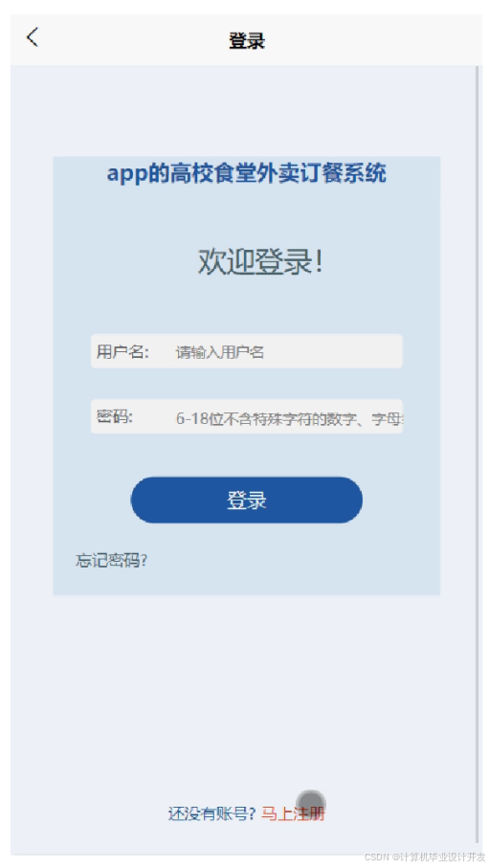Go back using the header arrow icon
Image resolution: width=489 pixels, height=868 pixels.
[x=33, y=37]
